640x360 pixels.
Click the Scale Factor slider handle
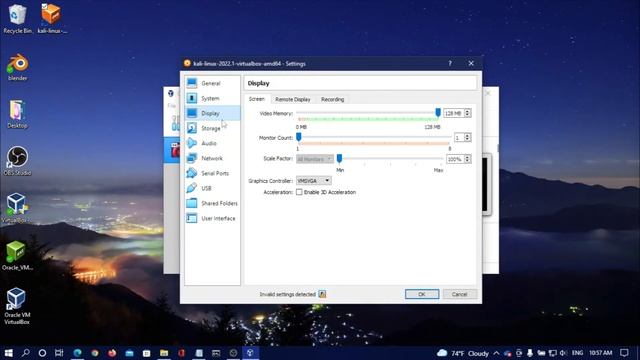pos(339,159)
